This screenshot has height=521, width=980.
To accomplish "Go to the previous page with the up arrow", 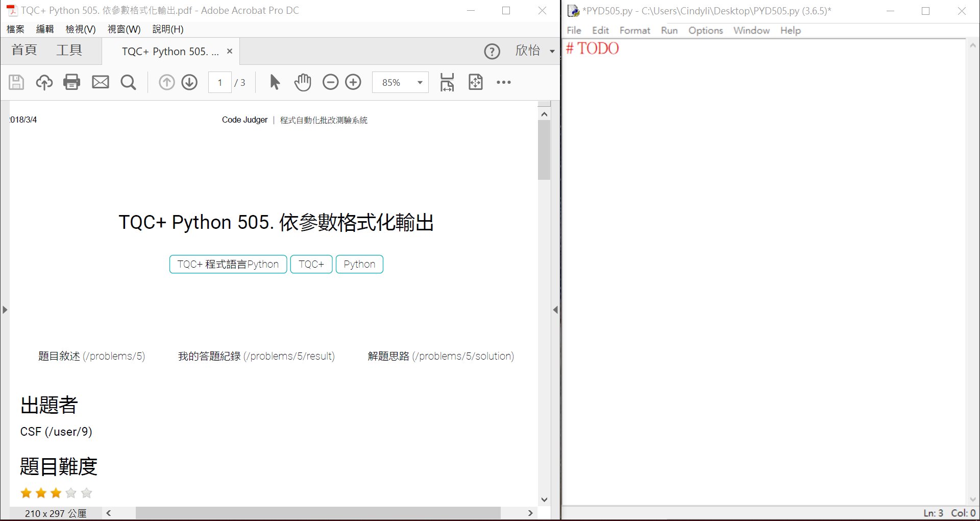I will 166,82.
